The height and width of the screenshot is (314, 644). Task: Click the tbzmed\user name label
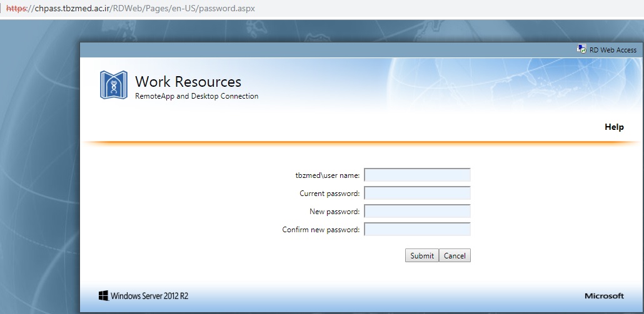point(327,175)
